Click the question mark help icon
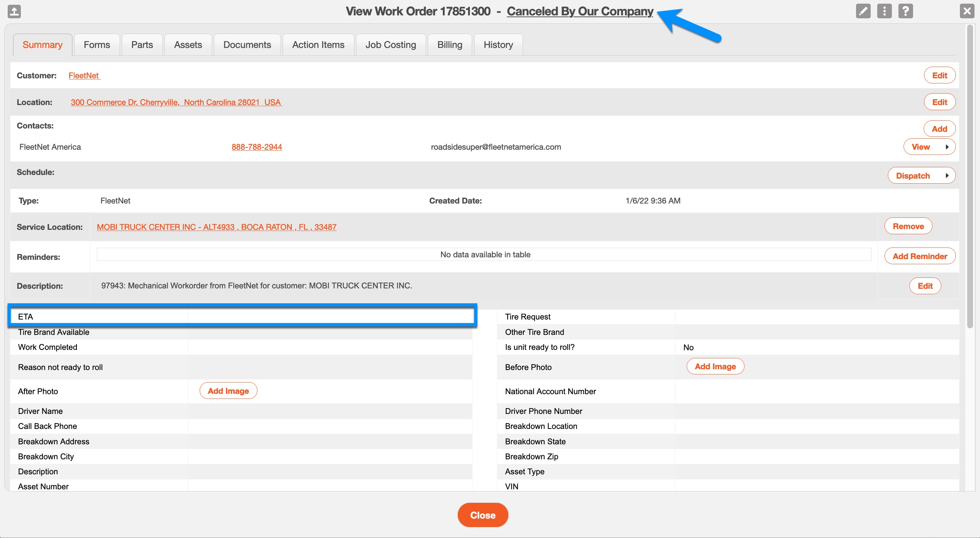 905,11
